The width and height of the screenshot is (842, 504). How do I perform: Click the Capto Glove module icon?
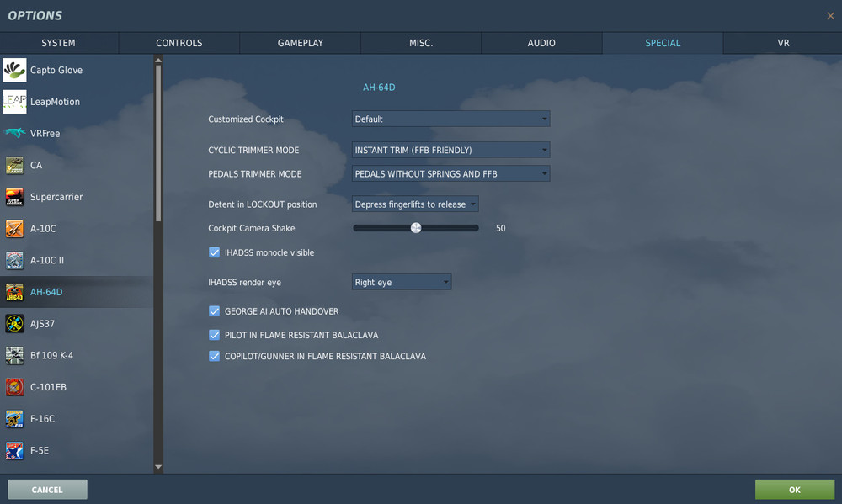pyautogui.click(x=14, y=70)
